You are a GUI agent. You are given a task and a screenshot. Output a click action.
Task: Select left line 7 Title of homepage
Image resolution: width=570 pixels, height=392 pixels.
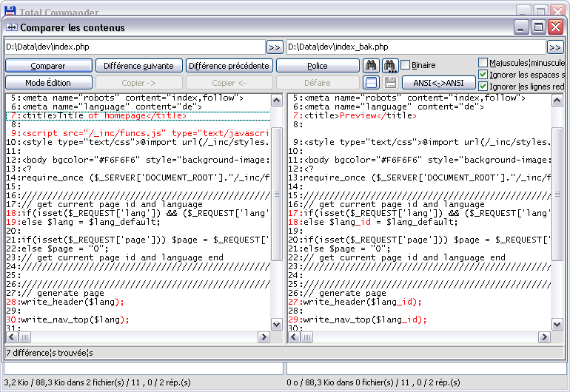pos(138,115)
